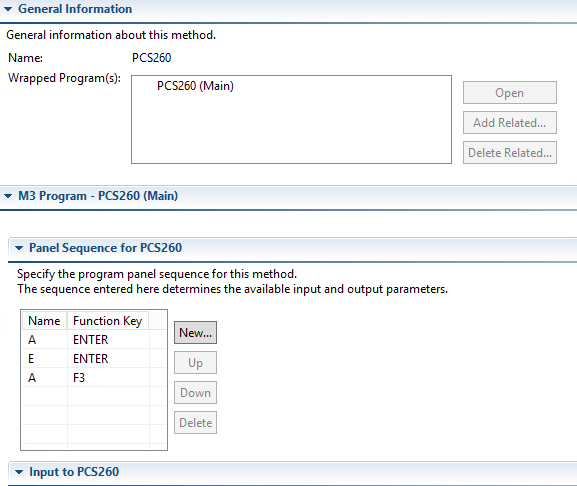Select the first panel row A with ENTER
Screen dimensions: 577x486
[x=94, y=340]
